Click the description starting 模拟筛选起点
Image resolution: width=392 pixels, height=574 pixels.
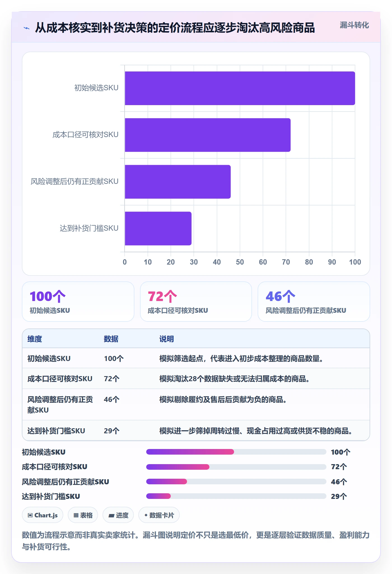241,358
